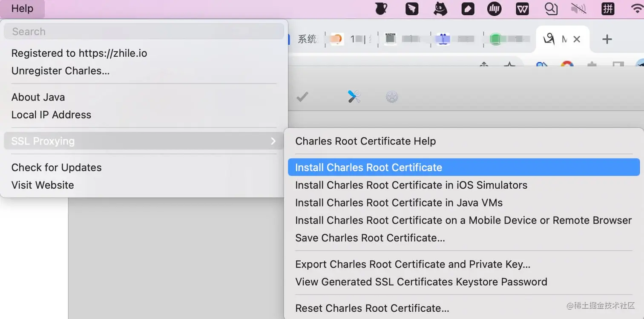Export Charles Root Certificate and Private Key...

pyautogui.click(x=464, y=264)
